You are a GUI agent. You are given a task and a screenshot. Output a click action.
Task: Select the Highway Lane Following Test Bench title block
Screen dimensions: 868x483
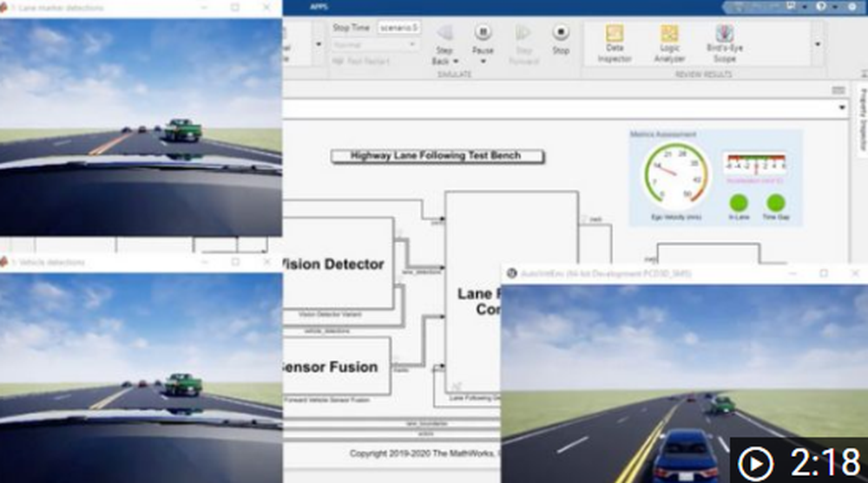point(437,156)
